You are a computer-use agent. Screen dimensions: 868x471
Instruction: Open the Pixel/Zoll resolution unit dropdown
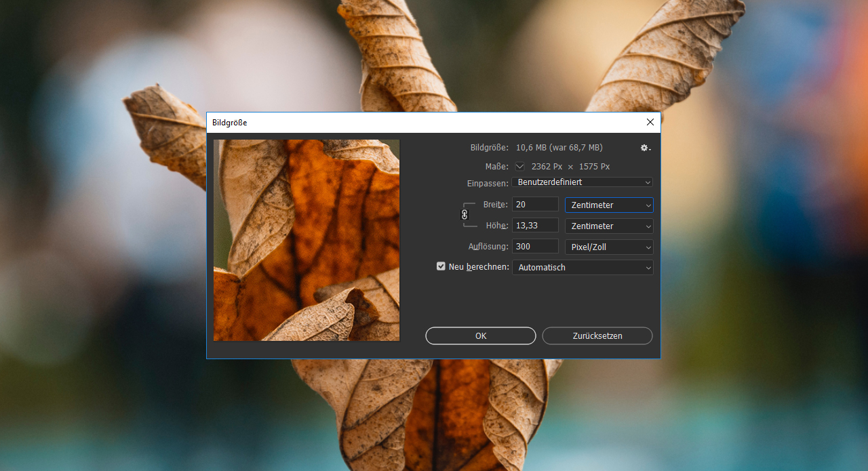[x=608, y=247]
